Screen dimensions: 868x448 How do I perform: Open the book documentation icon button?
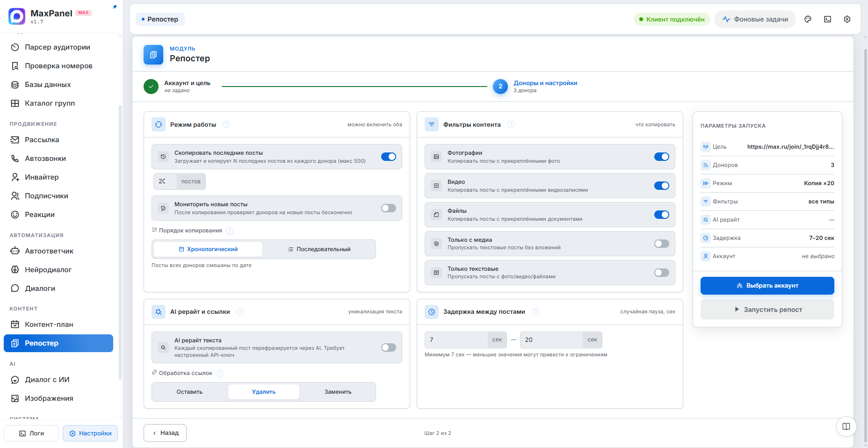pos(846,426)
